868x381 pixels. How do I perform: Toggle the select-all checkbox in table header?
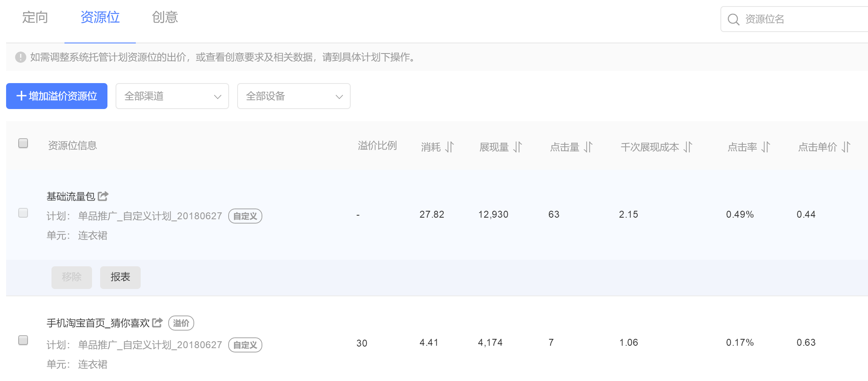(23, 143)
